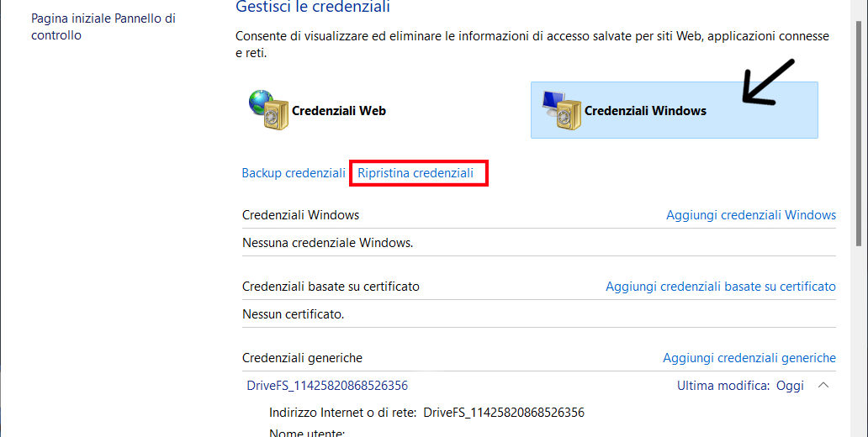Click the Nessun certificato. text
The height and width of the screenshot is (437, 868).
pos(293,314)
